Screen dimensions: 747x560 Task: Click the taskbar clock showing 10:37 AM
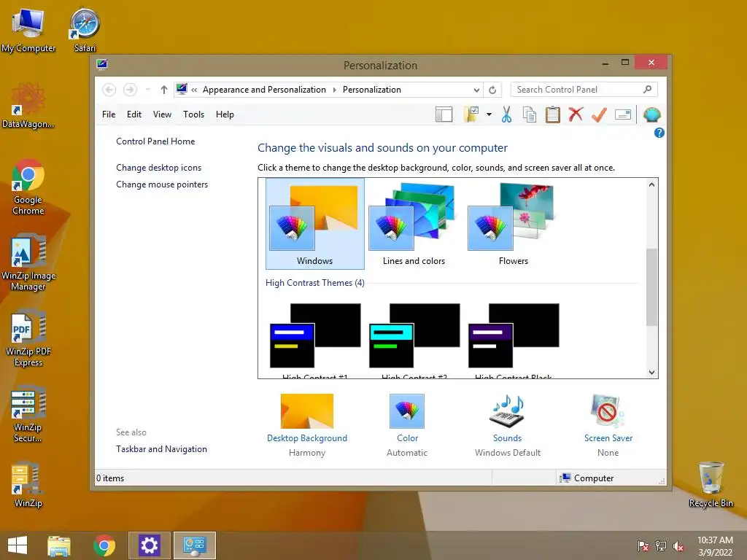(x=715, y=546)
